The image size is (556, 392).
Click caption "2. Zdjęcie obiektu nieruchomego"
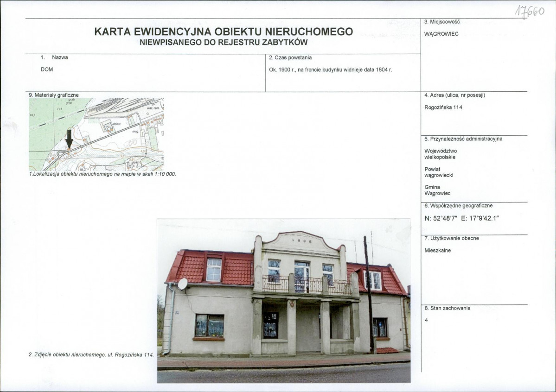tap(67, 354)
